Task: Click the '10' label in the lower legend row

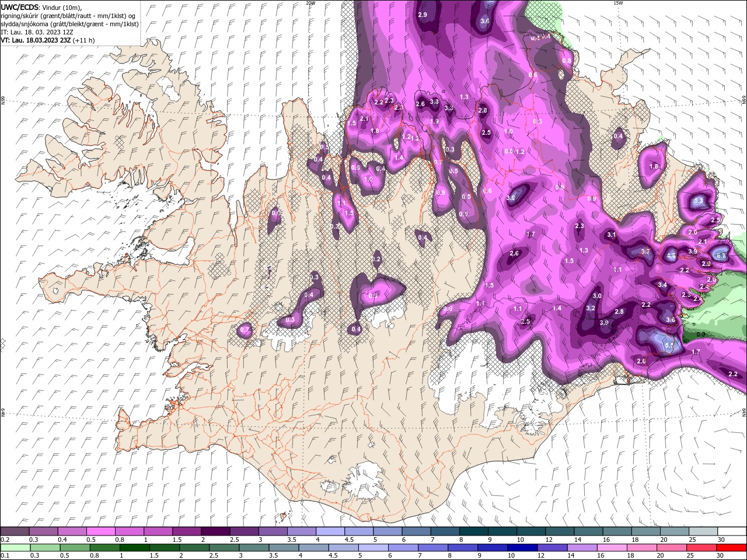Action: click(x=511, y=555)
